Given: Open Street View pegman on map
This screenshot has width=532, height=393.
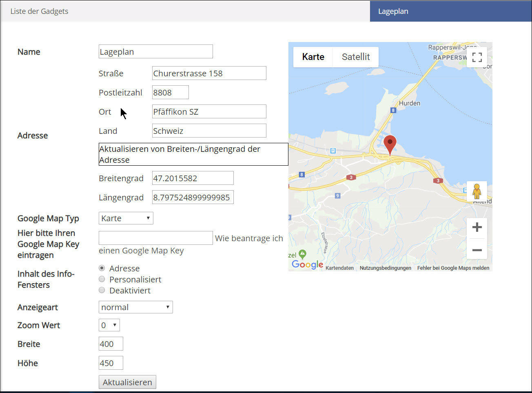Looking at the screenshot, I should 477,191.
